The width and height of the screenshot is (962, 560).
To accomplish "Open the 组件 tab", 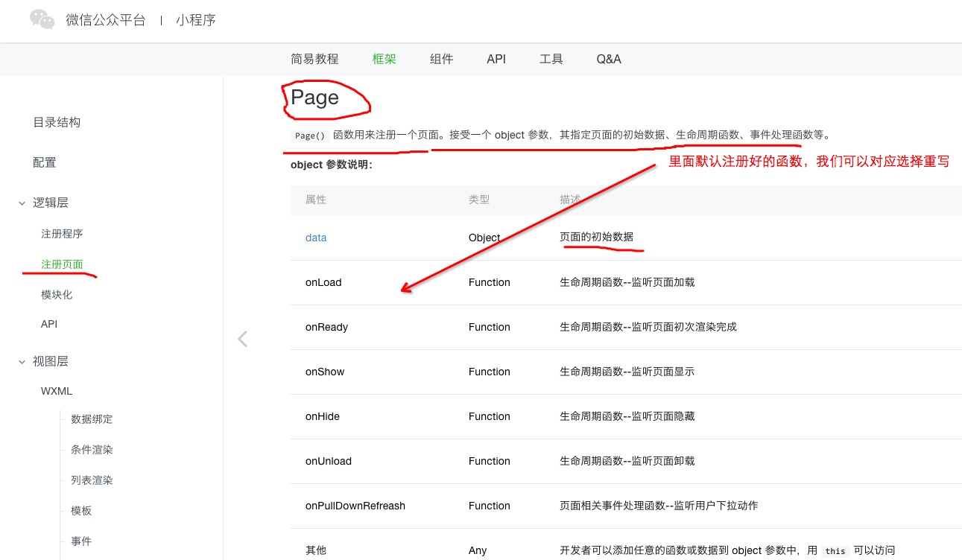I will point(441,59).
